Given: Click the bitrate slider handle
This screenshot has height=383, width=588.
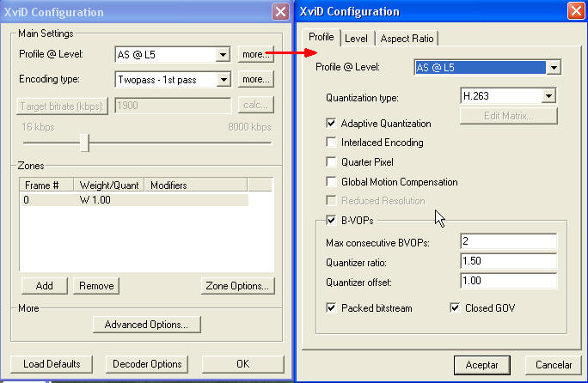Looking at the screenshot, I should tap(85, 143).
